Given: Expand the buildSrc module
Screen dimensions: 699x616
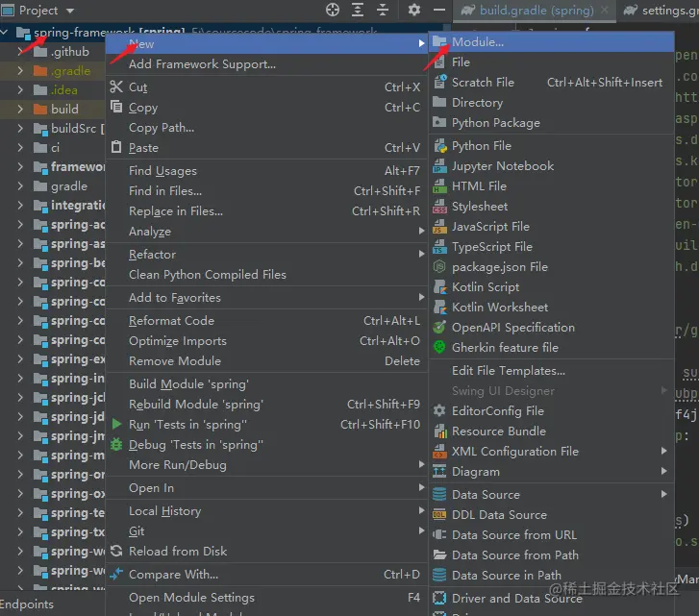Looking at the screenshot, I should point(20,128).
